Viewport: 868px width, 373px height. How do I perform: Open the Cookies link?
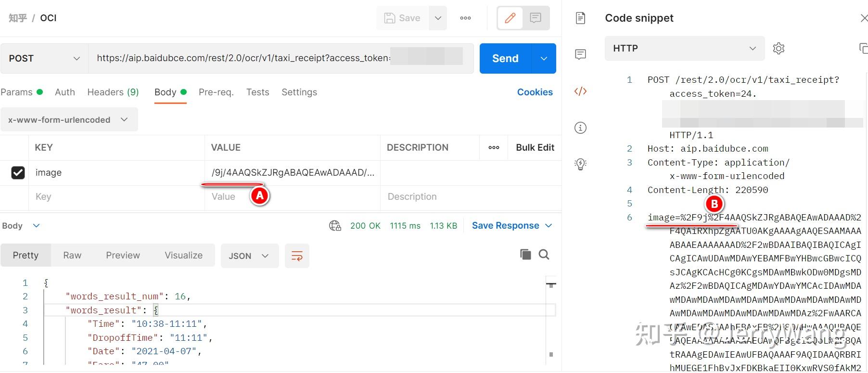click(535, 92)
